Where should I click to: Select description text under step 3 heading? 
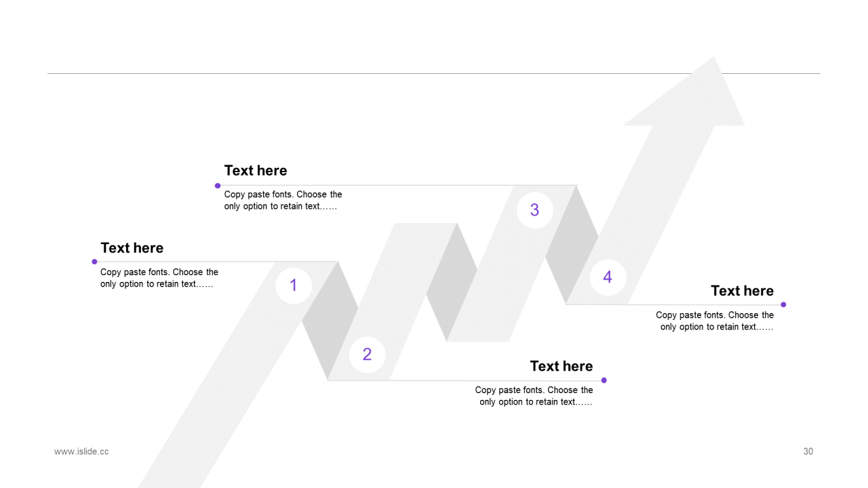283,201
